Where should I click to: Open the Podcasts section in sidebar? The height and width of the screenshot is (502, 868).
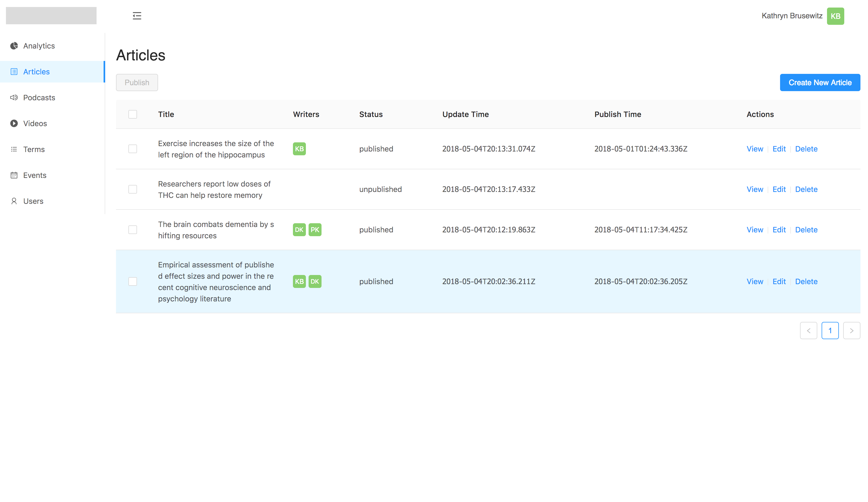click(x=39, y=97)
